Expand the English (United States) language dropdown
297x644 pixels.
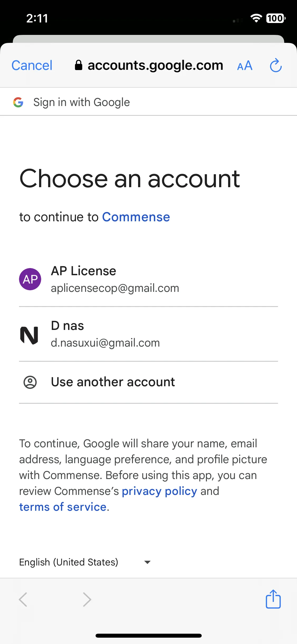pyautogui.click(x=85, y=562)
